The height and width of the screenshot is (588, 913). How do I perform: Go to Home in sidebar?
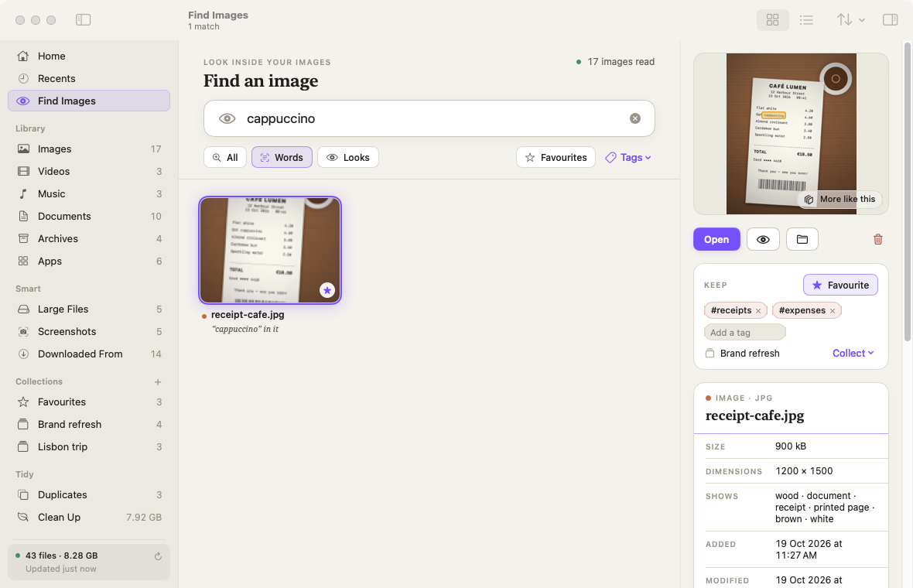89,56
